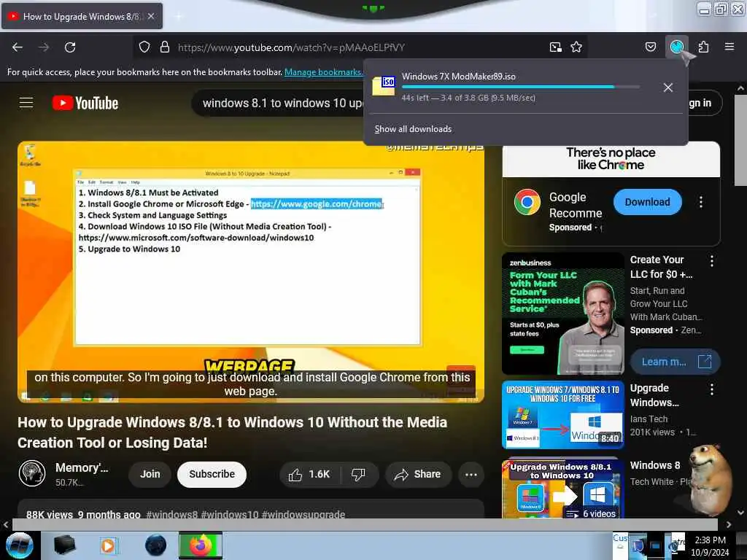Image resolution: width=747 pixels, height=560 pixels.
Task: Download Google Chrome from sponsored ad
Action: pyautogui.click(x=648, y=202)
